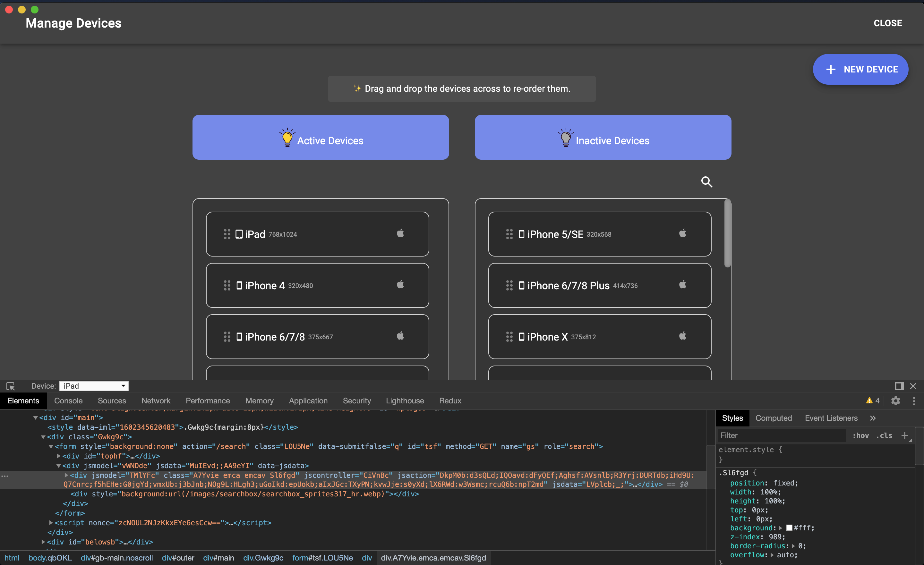Click the drag handle on iPhone 5/SE card
Image resolution: width=924 pixels, height=565 pixels.
coord(509,234)
